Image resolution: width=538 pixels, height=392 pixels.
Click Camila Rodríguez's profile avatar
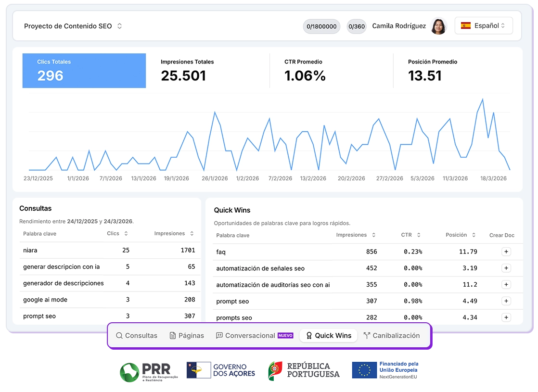(438, 25)
